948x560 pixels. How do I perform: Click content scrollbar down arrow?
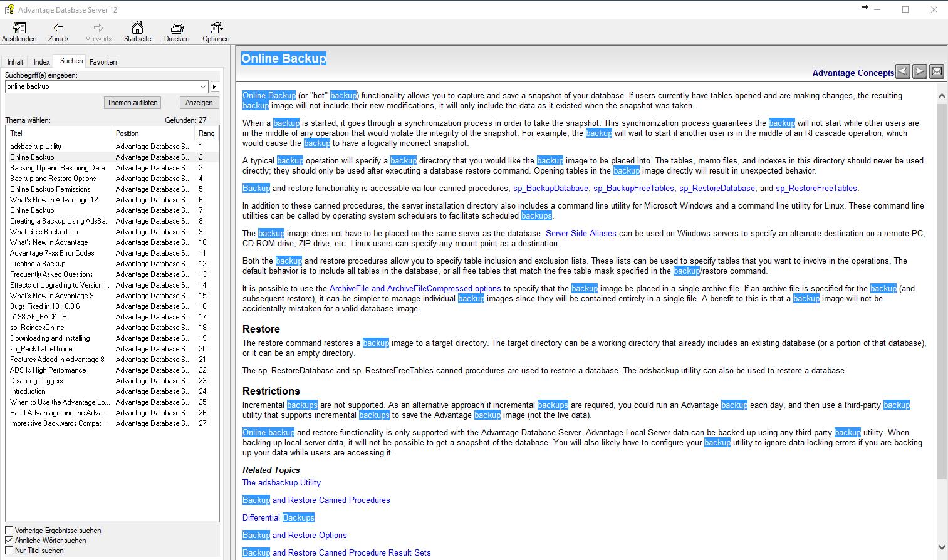click(x=942, y=547)
